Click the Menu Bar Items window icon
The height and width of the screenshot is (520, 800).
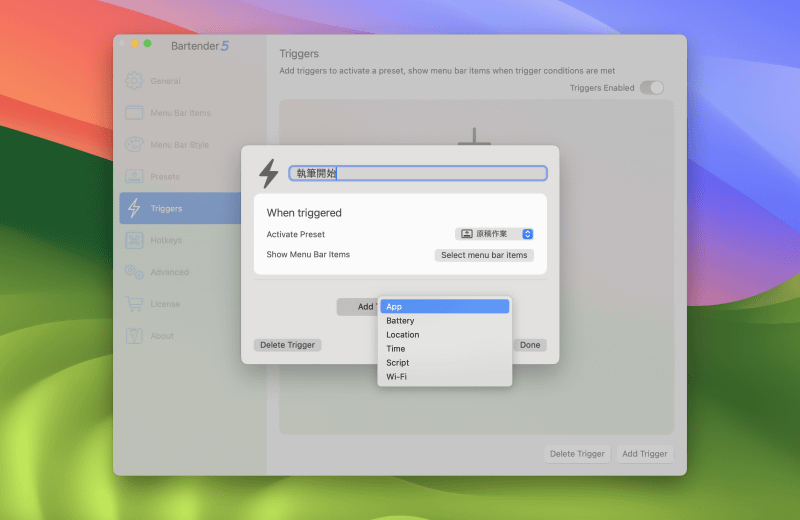[134, 113]
